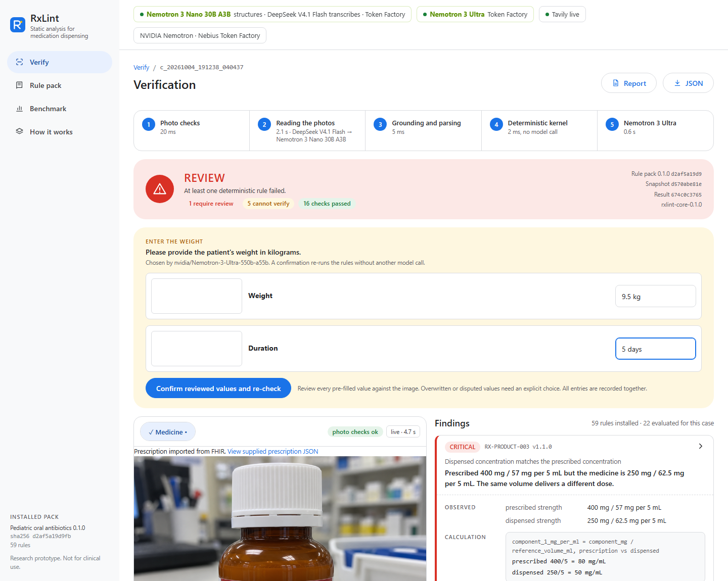Click the download icon on JSON button
728x581 pixels.
pos(677,83)
